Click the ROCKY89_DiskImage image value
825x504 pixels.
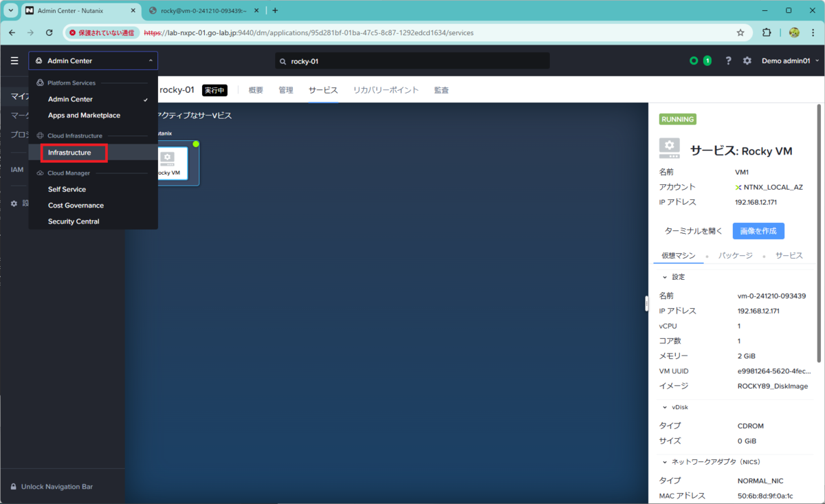[x=772, y=386]
